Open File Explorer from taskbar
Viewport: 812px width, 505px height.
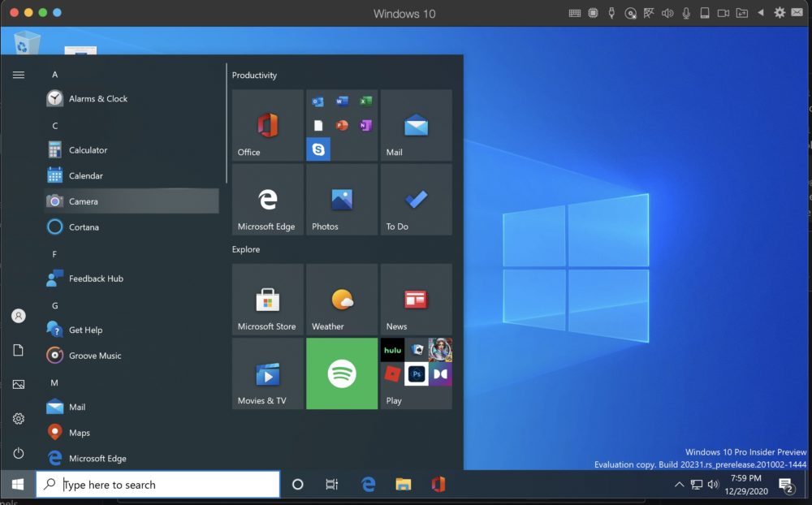(x=404, y=484)
